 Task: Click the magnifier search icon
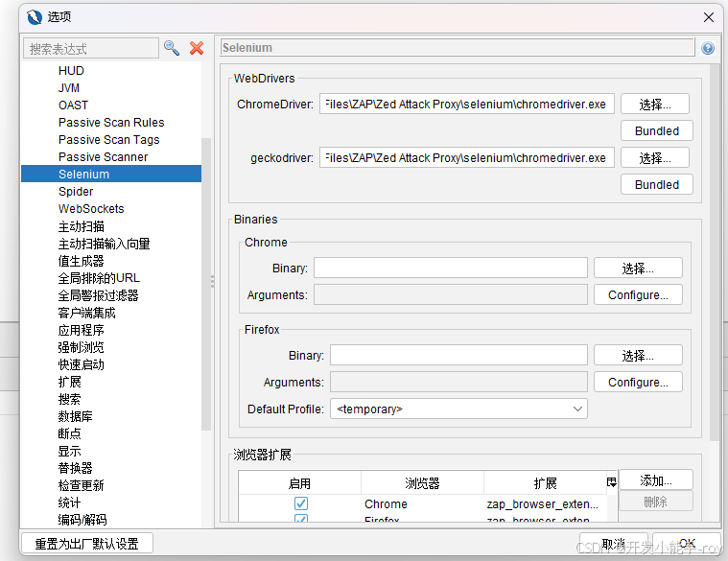172,48
